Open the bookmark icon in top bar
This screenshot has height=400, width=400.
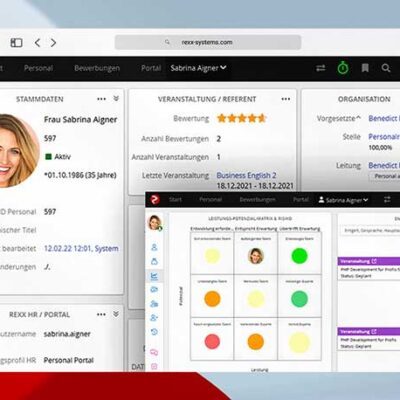coord(365,68)
